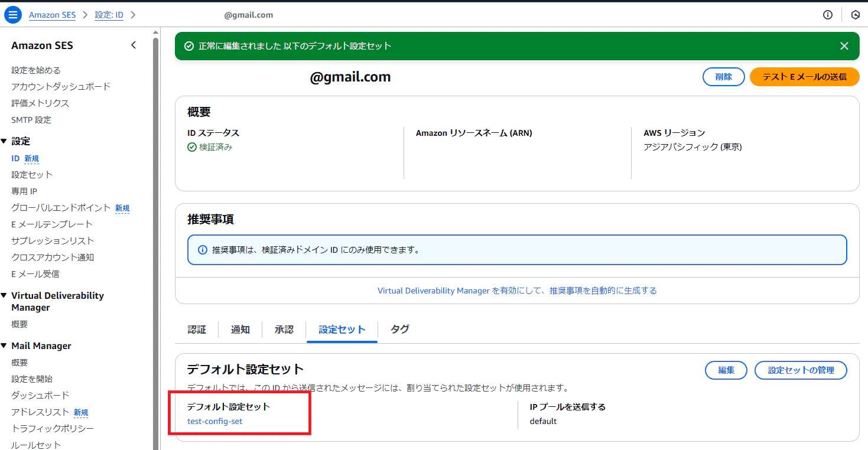The image size is (868, 450).
Task: Click the info icon in recommendations notice
Action: coord(202,250)
